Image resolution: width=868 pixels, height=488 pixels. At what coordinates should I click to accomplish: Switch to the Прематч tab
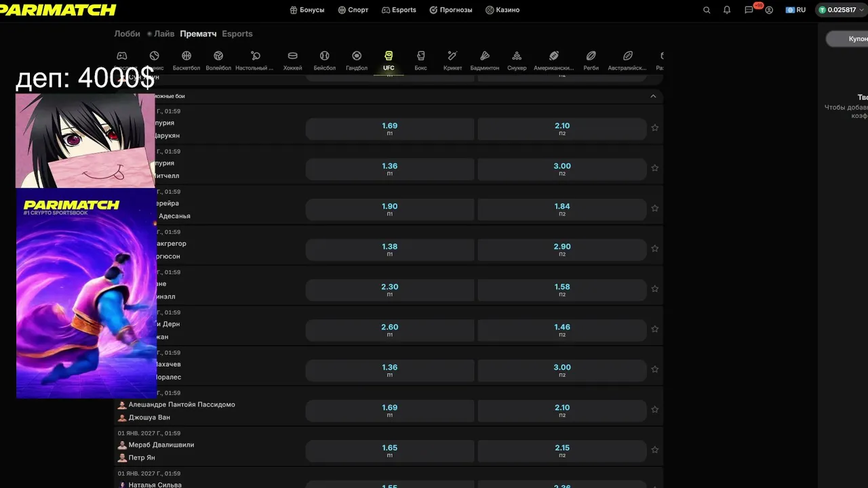198,34
